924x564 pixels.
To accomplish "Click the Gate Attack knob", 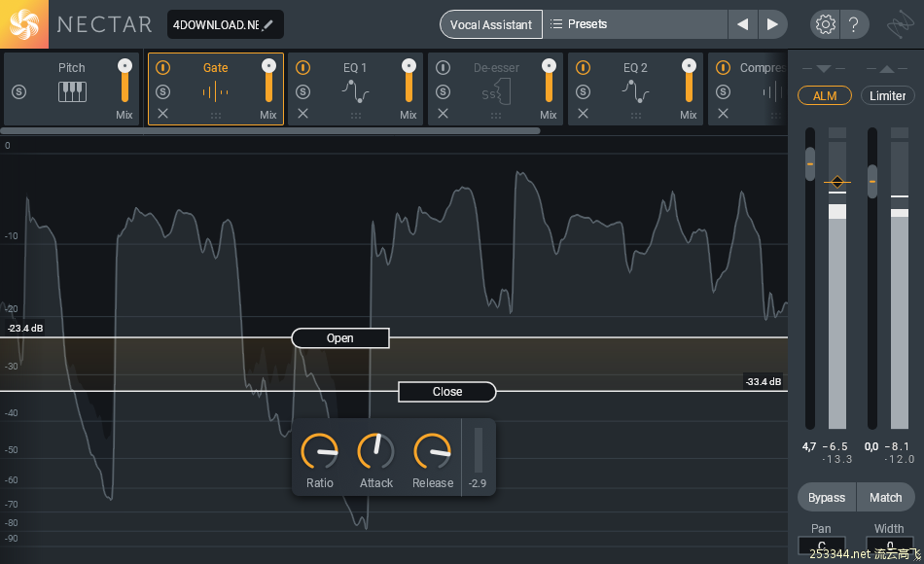I will [x=376, y=452].
